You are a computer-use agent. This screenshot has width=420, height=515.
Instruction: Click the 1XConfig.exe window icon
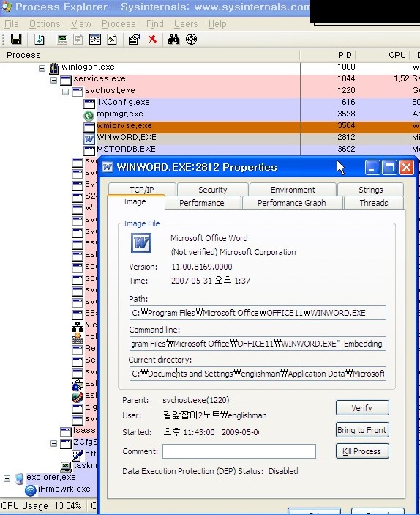[x=89, y=104]
